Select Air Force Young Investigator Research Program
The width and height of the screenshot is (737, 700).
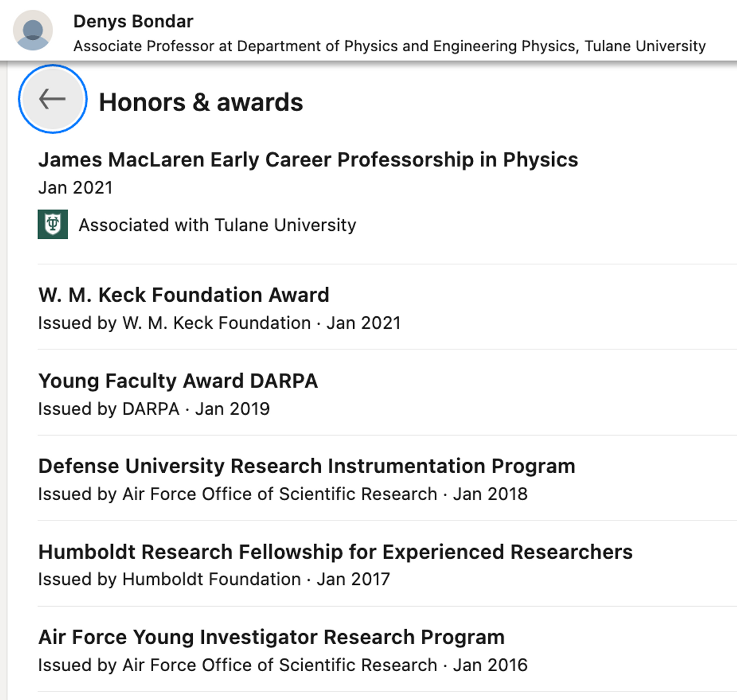coord(271,637)
